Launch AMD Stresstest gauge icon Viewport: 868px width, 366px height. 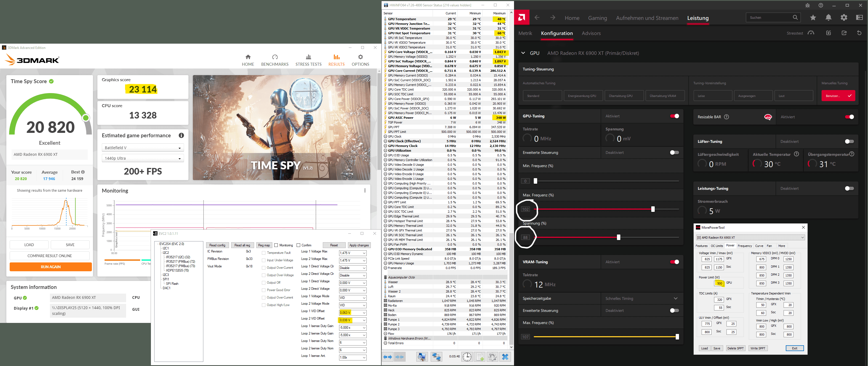click(811, 33)
